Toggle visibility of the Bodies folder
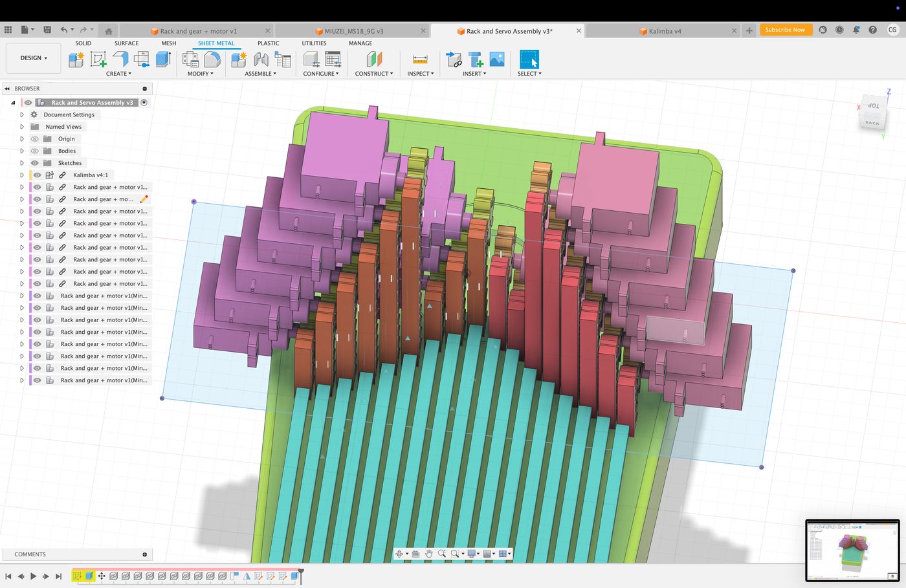 tap(35, 151)
